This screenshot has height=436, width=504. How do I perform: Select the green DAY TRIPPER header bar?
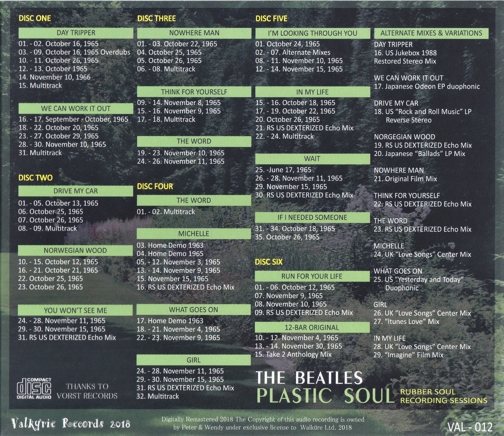[76, 33]
